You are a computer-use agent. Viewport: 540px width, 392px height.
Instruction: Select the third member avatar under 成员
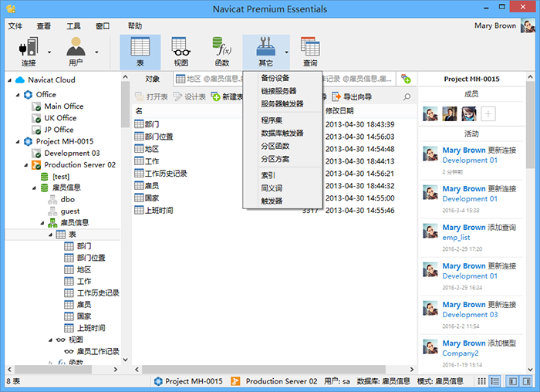469,113
